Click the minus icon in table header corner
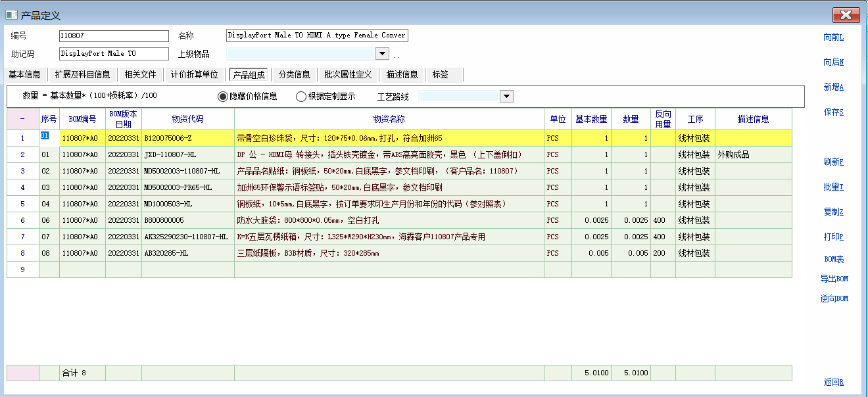The image size is (868, 397). 22,119
